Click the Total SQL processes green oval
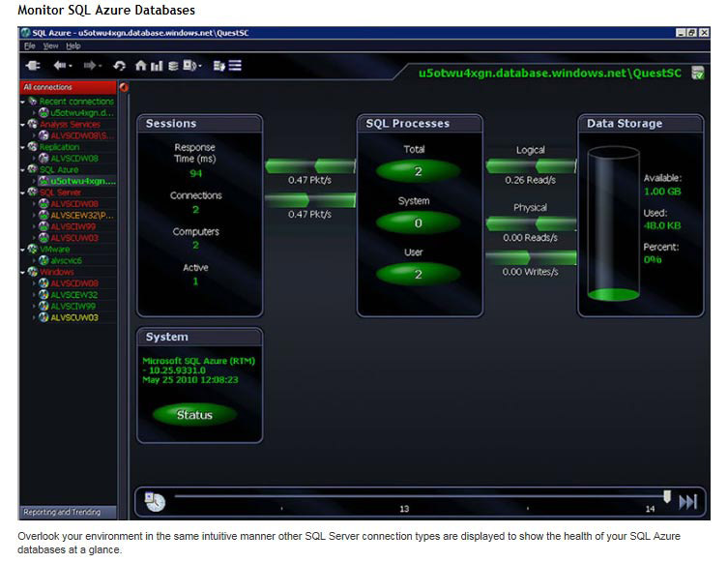Image resolution: width=728 pixels, height=563 pixels. coord(418,171)
